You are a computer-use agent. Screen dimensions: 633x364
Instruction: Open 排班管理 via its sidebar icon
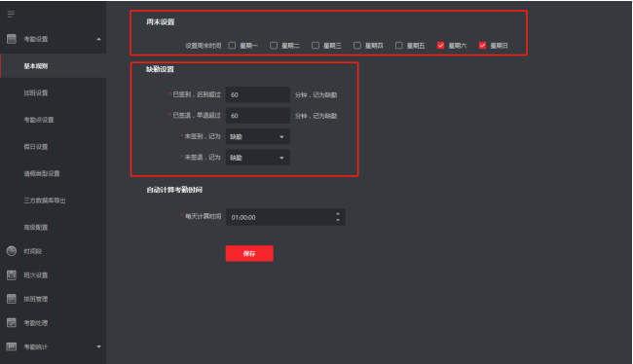pos(12,299)
